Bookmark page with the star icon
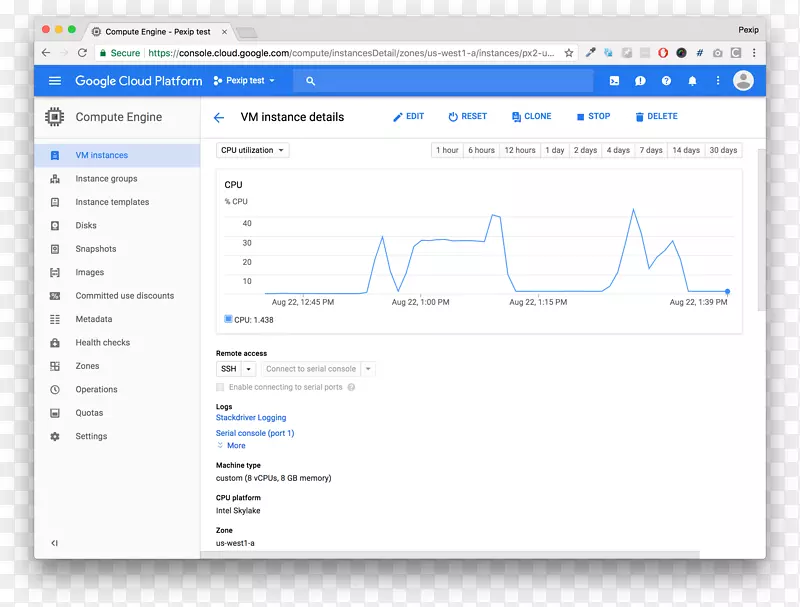This screenshot has height=607, width=800. pos(569,53)
